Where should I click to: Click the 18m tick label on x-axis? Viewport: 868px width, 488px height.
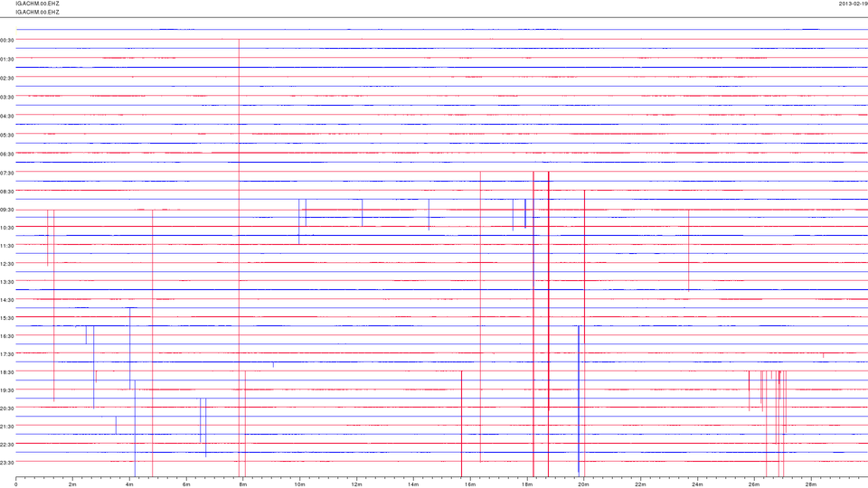coord(527,484)
